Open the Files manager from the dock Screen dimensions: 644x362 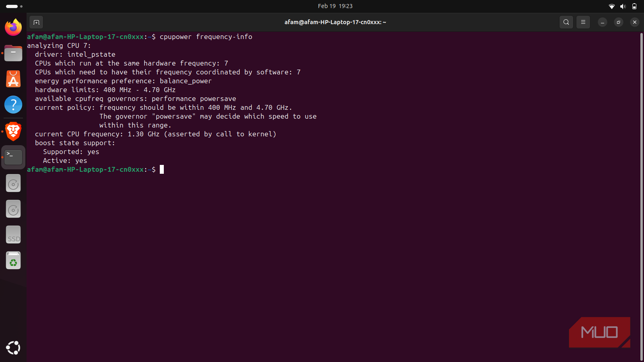tap(13, 53)
